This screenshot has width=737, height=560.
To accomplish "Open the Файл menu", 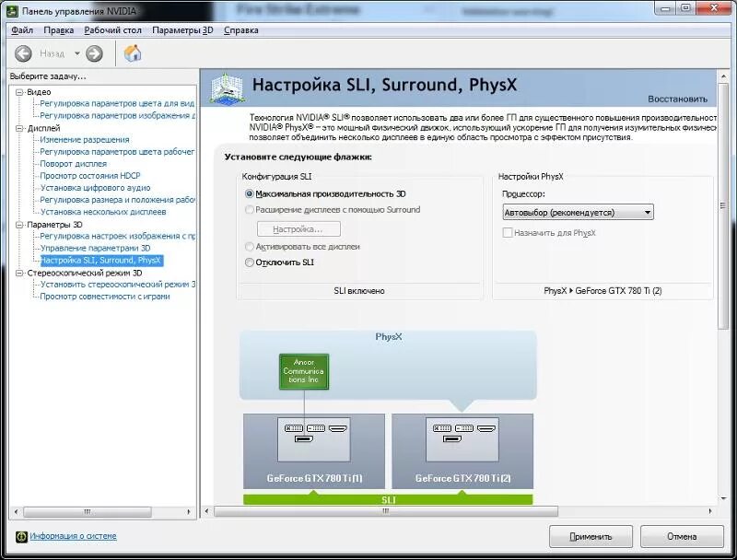I will [x=22, y=30].
